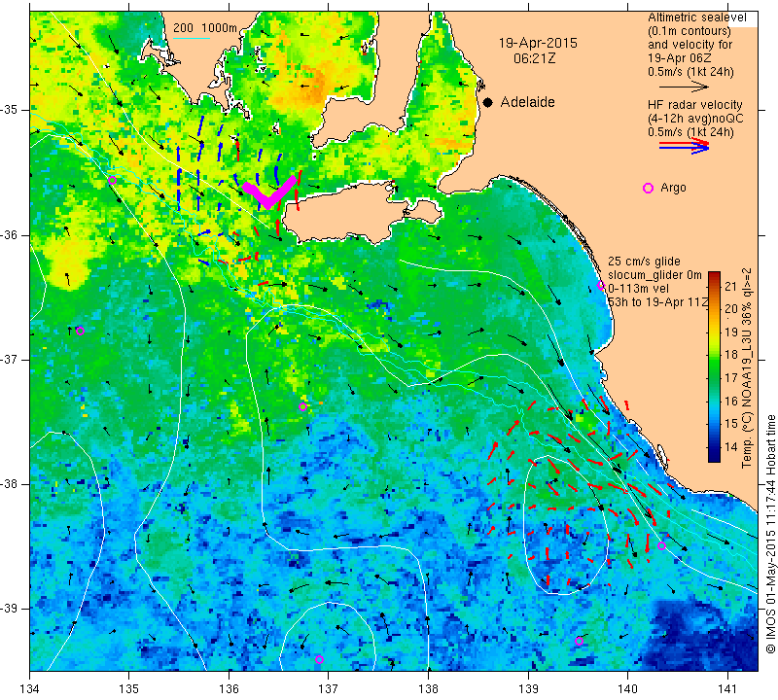Click the color bar value 14

click(731, 446)
